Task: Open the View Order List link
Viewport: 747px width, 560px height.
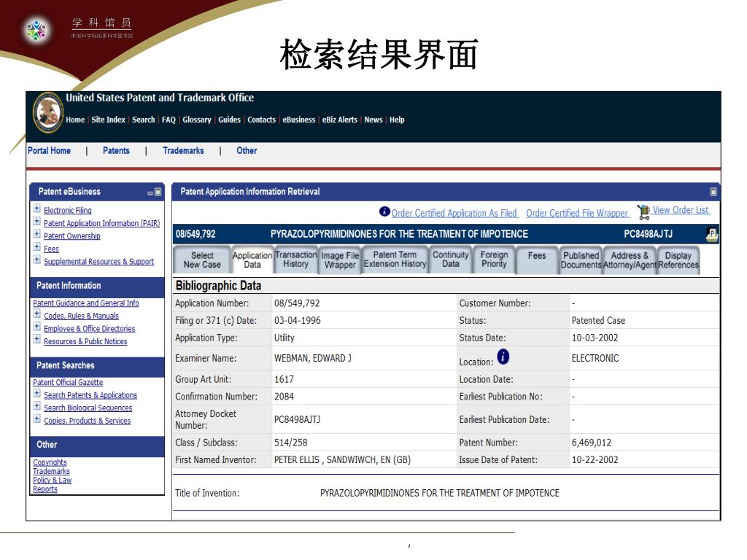Action: (x=681, y=210)
